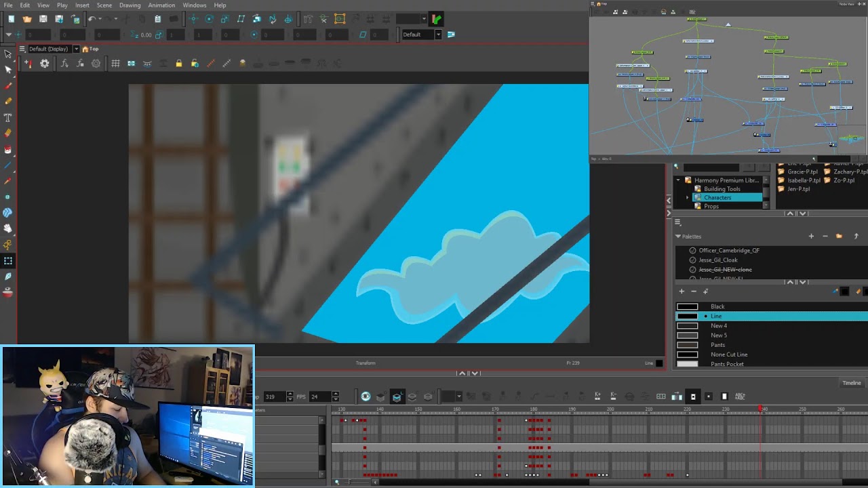Select the Text tool in left toolbar
Viewport: 868px width, 488px height.
pyautogui.click(x=8, y=117)
